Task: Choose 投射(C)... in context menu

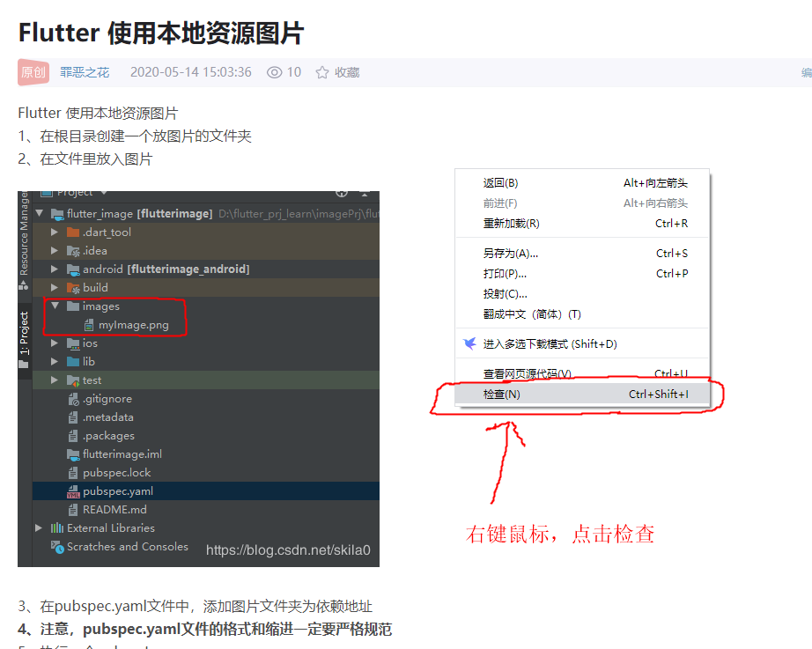Action: point(582,294)
